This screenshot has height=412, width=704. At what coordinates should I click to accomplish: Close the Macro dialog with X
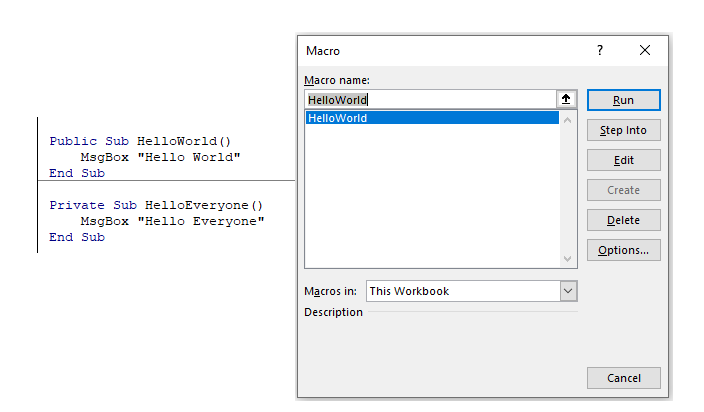(x=645, y=50)
